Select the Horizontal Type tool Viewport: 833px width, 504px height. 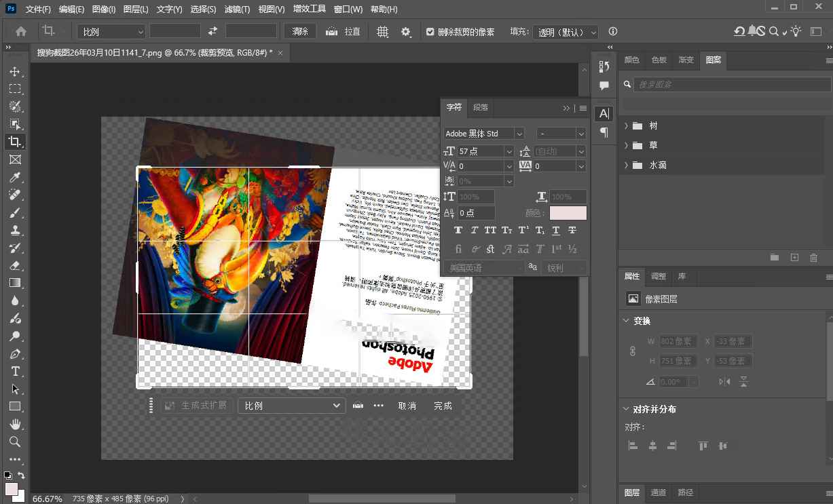(x=15, y=371)
